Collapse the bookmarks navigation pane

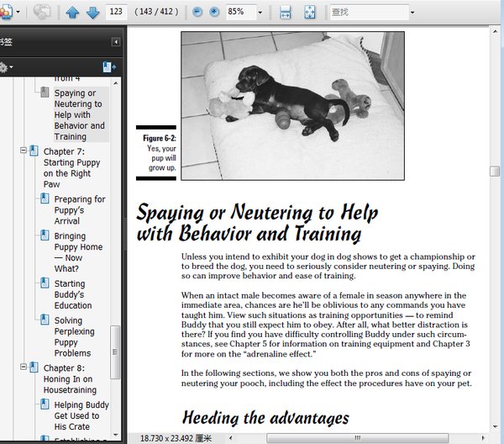coord(116,42)
